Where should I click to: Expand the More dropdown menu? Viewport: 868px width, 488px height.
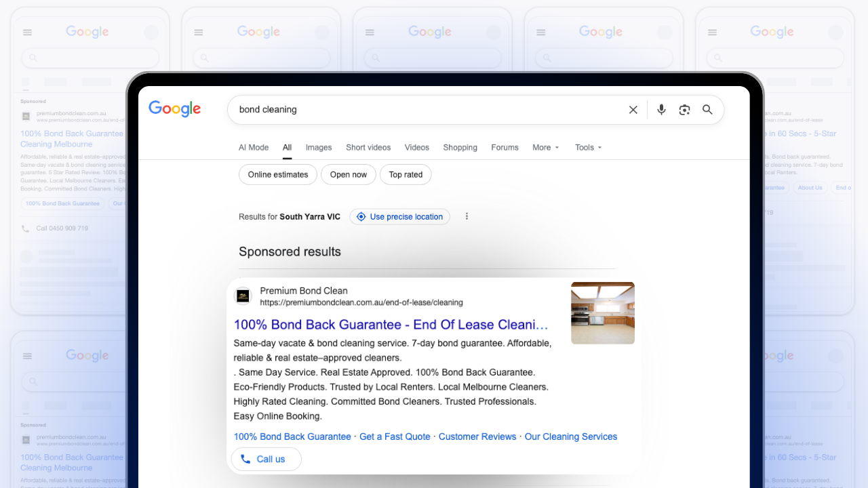coord(546,147)
